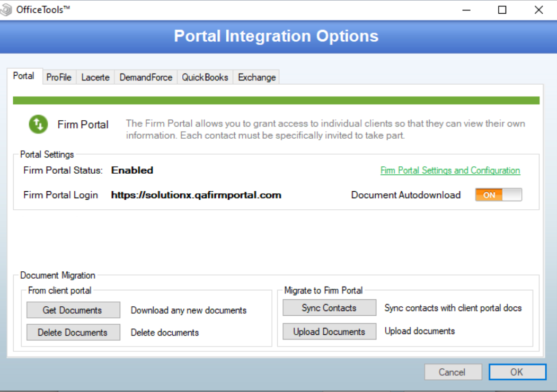This screenshot has height=392, width=557.
Task: Click the OfficeTools app icon in title bar
Action: (x=6, y=10)
